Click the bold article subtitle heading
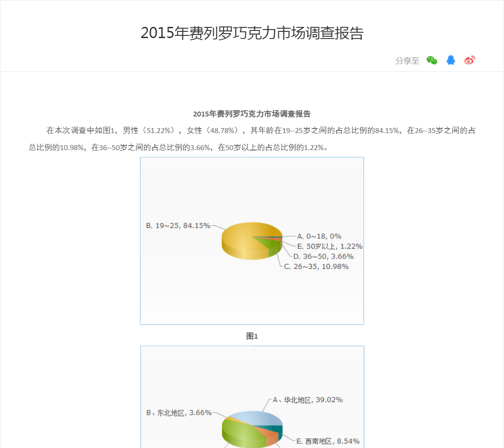The image size is (504, 448). coord(252,114)
